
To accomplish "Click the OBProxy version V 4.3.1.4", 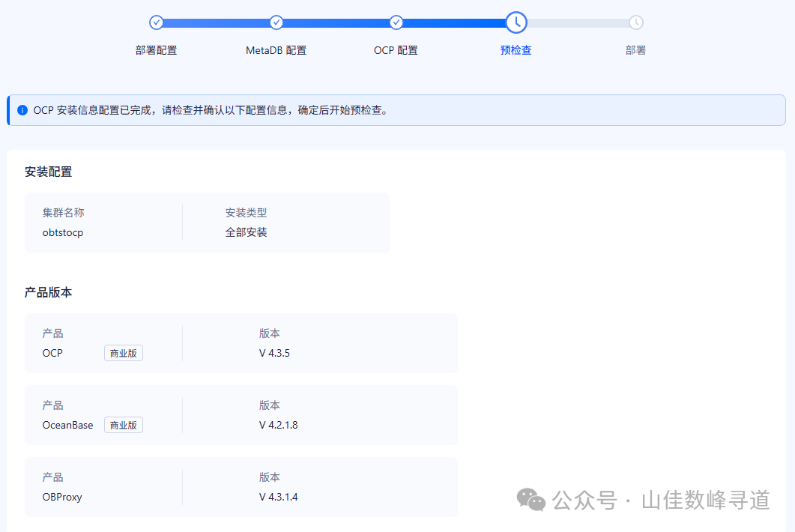I will [x=278, y=497].
